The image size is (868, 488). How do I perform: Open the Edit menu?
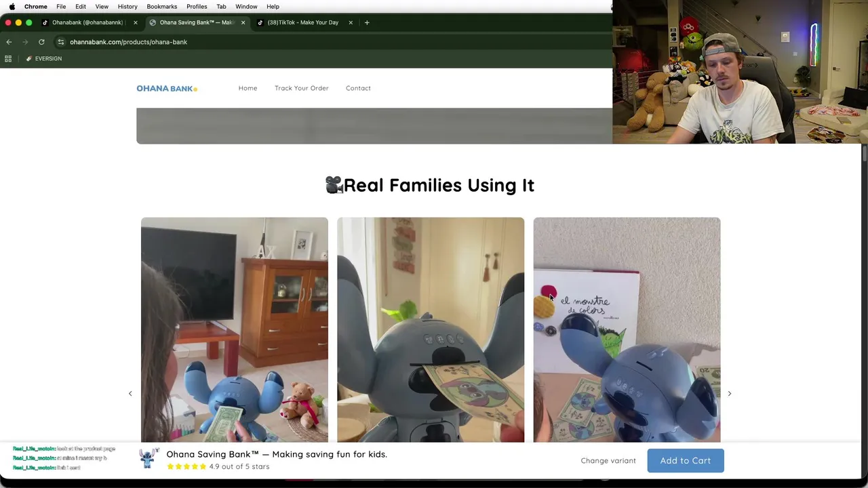coord(81,7)
